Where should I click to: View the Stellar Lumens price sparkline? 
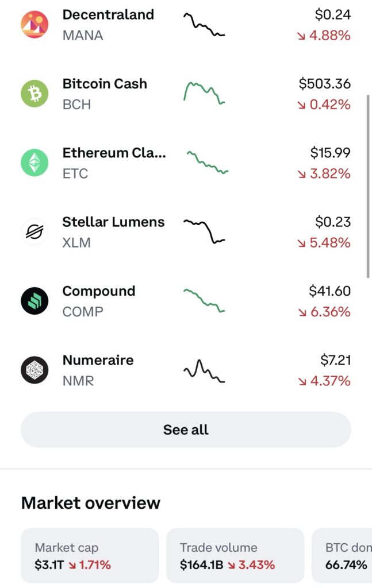(204, 231)
